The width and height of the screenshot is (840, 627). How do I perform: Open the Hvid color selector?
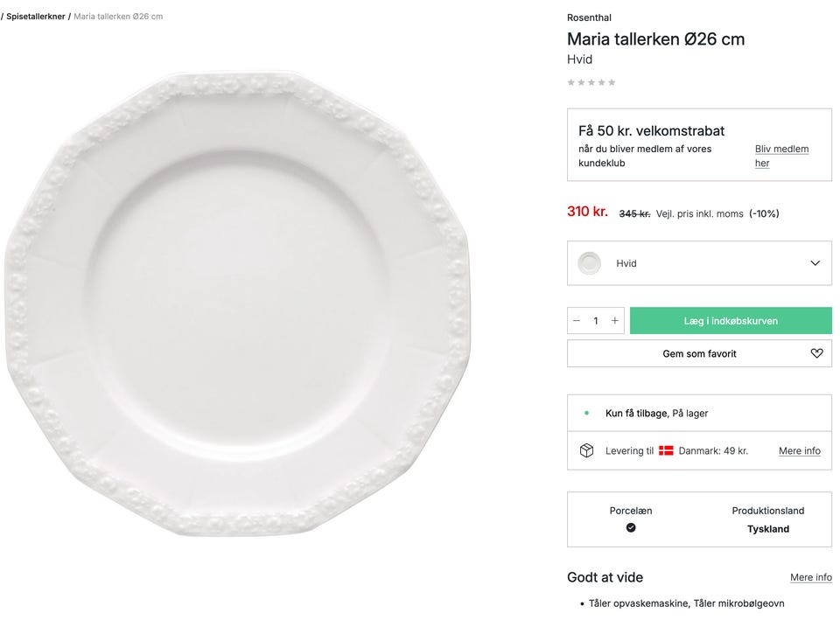click(x=699, y=263)
